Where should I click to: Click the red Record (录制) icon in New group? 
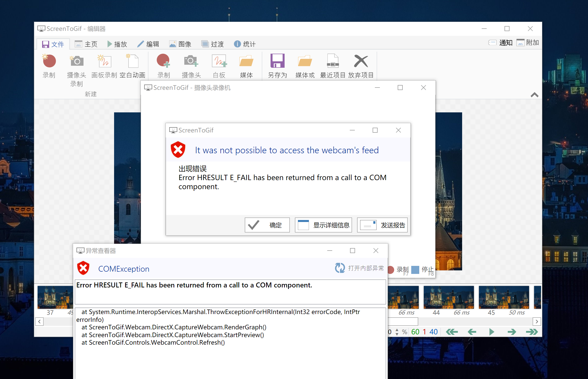click(49, 61)
